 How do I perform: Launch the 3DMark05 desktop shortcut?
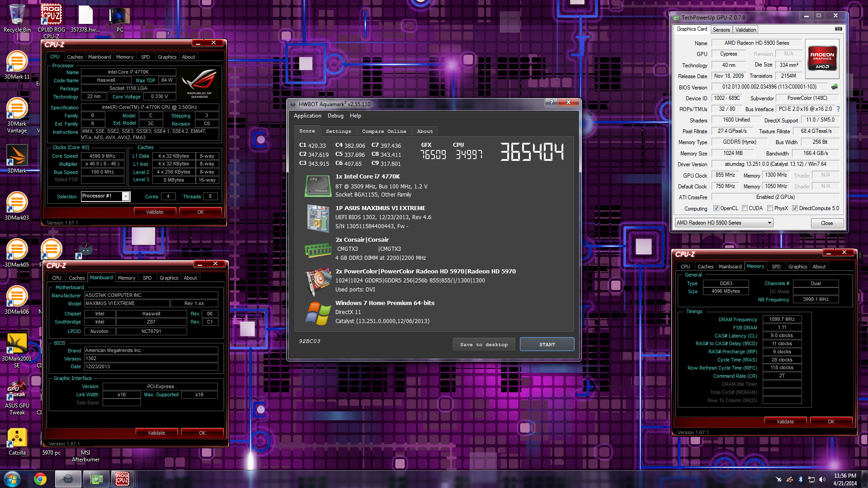pos(17,253)
